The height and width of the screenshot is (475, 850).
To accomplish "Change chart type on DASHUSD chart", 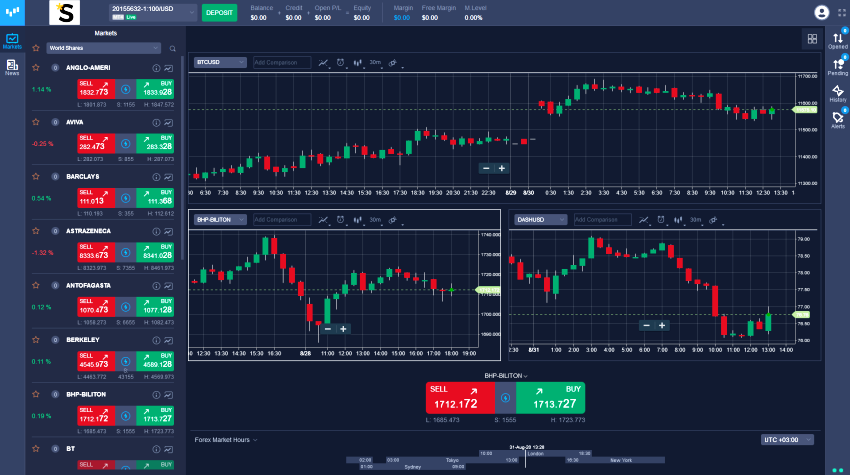I will pyautogui.click(x=678, y=220).
